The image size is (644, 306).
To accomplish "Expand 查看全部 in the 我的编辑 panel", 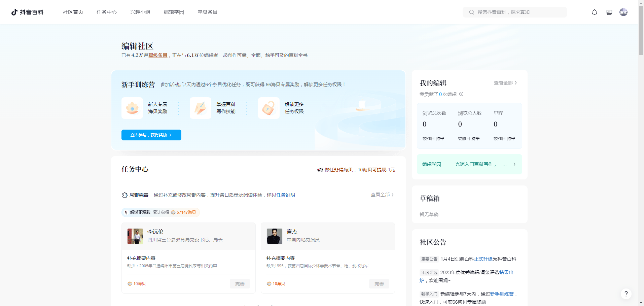I will 505,82.
